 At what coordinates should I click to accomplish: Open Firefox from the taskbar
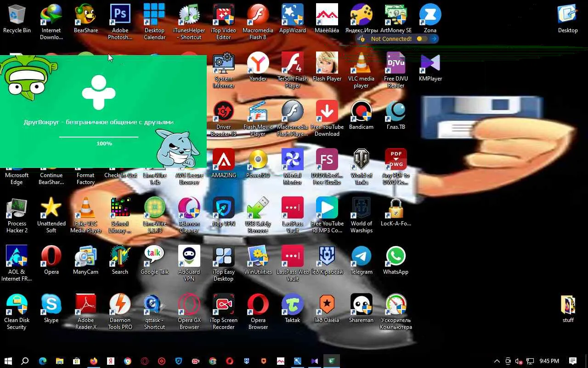pos(94,361)
